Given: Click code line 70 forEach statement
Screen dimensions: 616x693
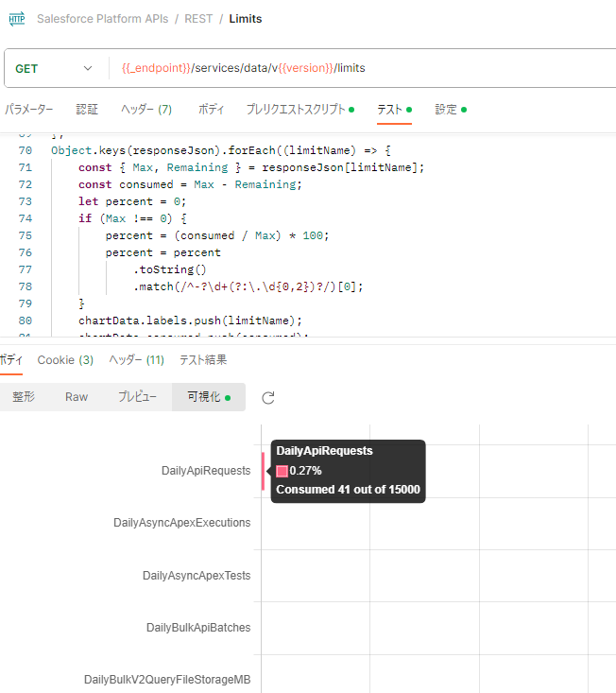Looking at the screenshot, I should pyautogui.click(x=221, y=150).
